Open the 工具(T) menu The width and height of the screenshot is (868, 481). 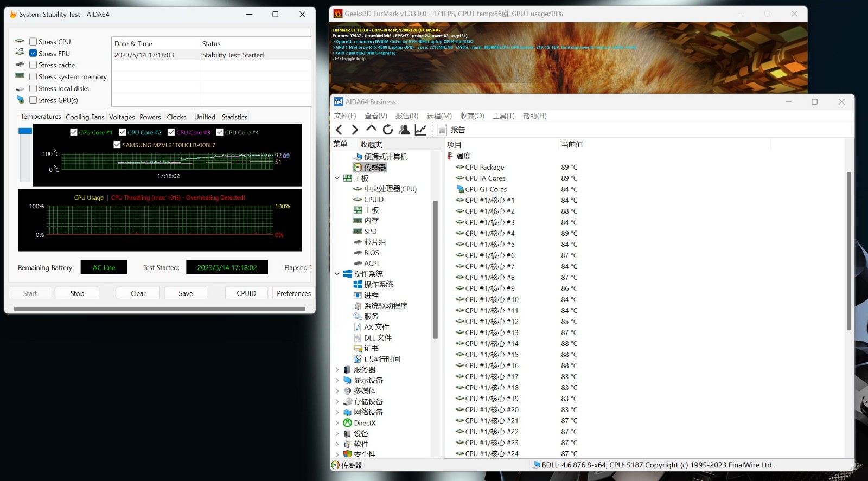coord(503,116)
